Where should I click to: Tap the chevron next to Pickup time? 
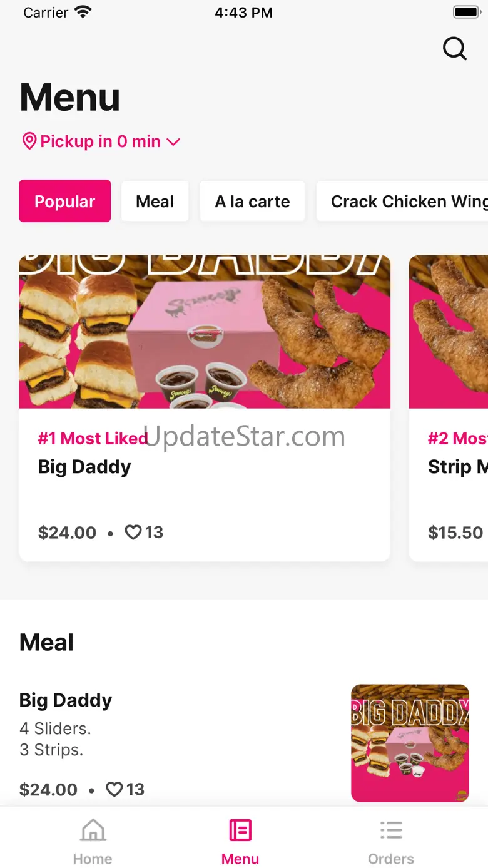click(173, 142)
